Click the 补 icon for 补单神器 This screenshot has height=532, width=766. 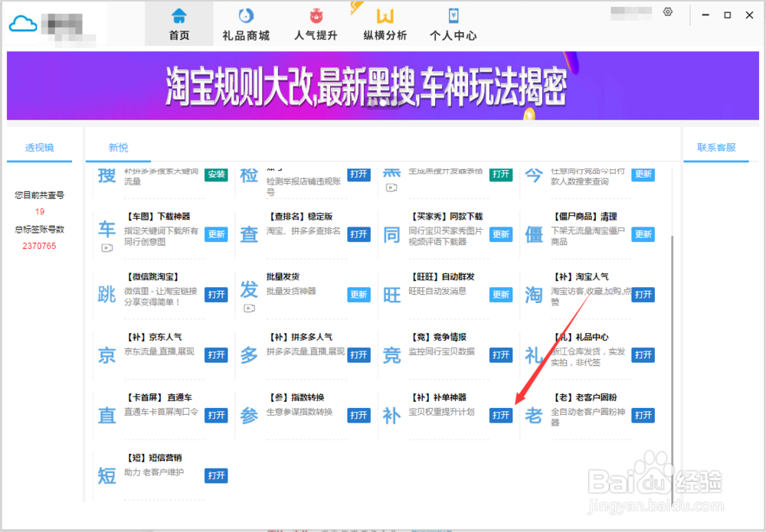pyautogui.click(x=391, y=416)
